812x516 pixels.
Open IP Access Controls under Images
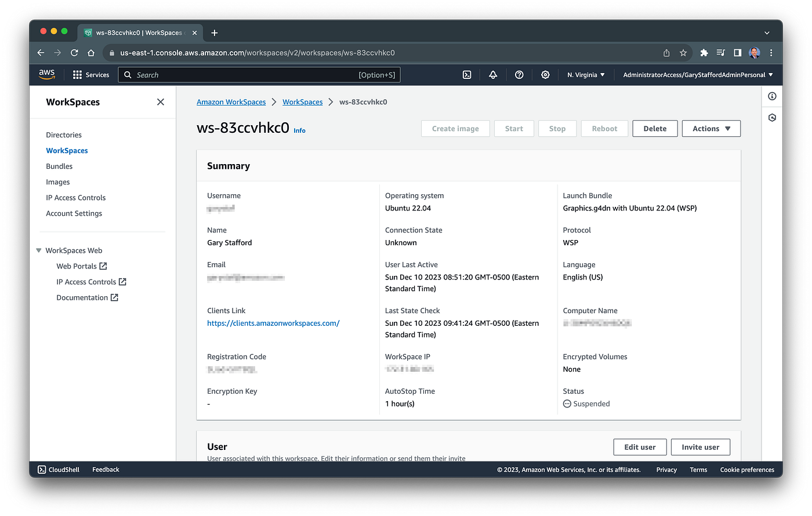(76, 198)
